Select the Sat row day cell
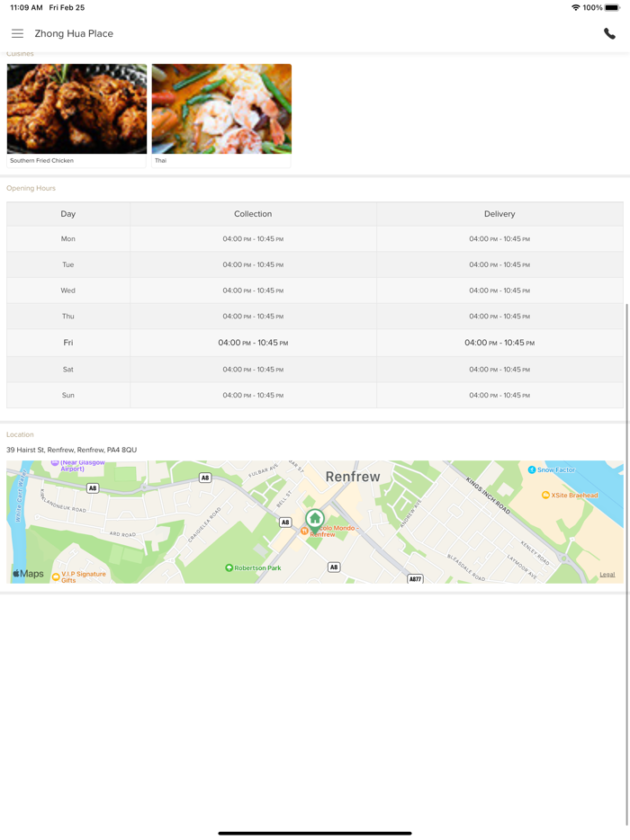 [68, 370]
